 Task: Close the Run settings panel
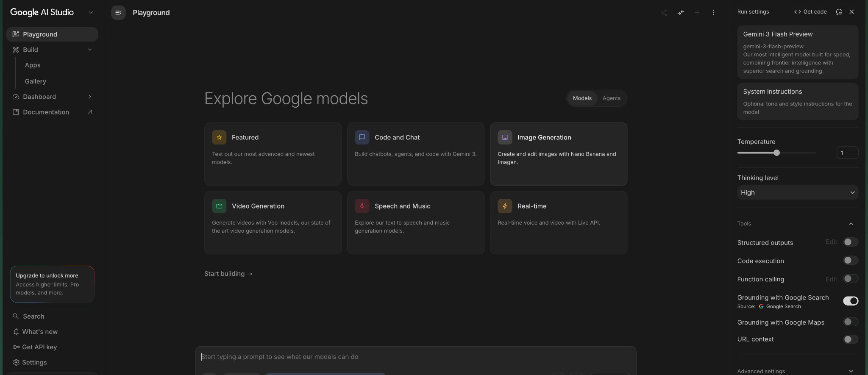[852, 12]
